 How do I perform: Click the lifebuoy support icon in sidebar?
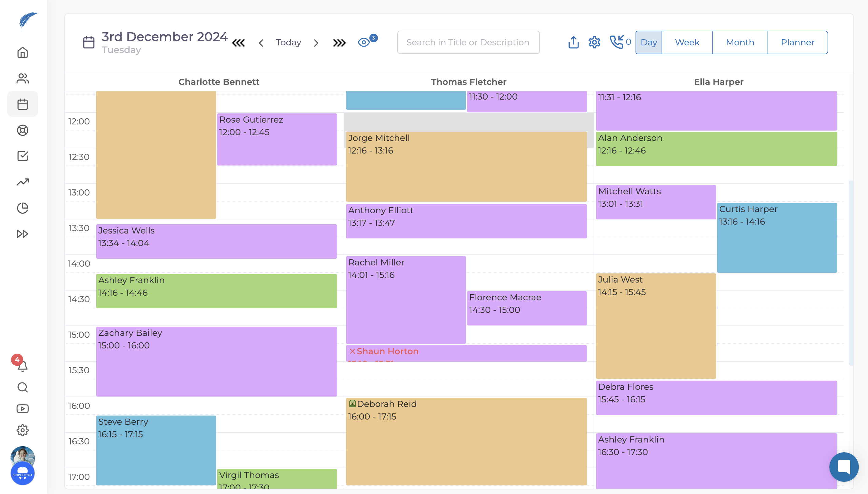pyautogui.click(x=22, y=130)
